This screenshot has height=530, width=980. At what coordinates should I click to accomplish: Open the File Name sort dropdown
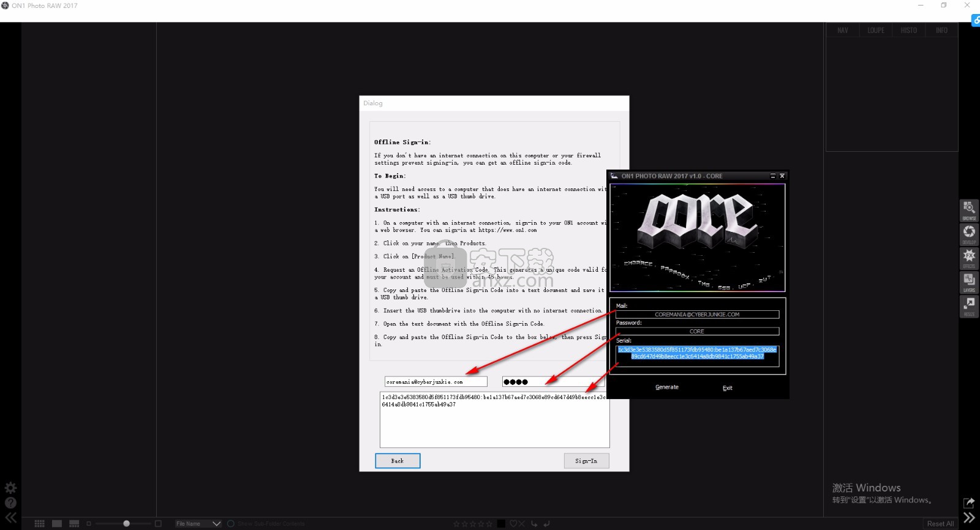tap(198, 523)
